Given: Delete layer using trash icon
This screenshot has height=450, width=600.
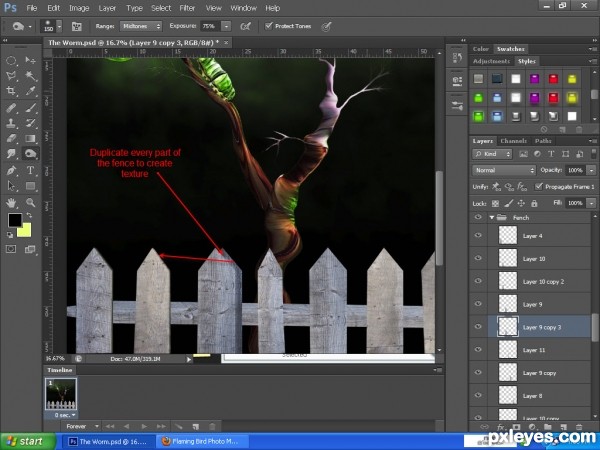Looking at the screenshot, I should [x=579, y=427].
